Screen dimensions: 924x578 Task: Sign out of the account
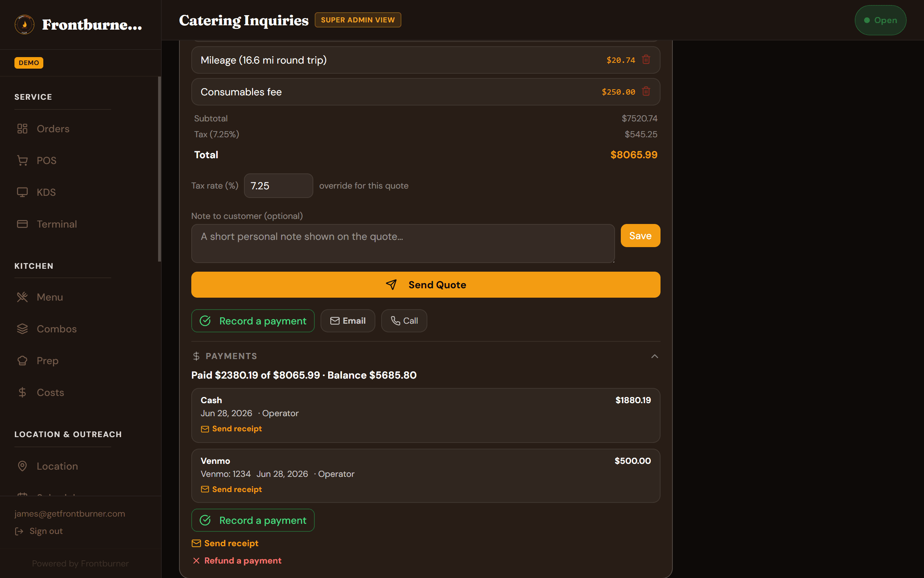coord(39,531)
